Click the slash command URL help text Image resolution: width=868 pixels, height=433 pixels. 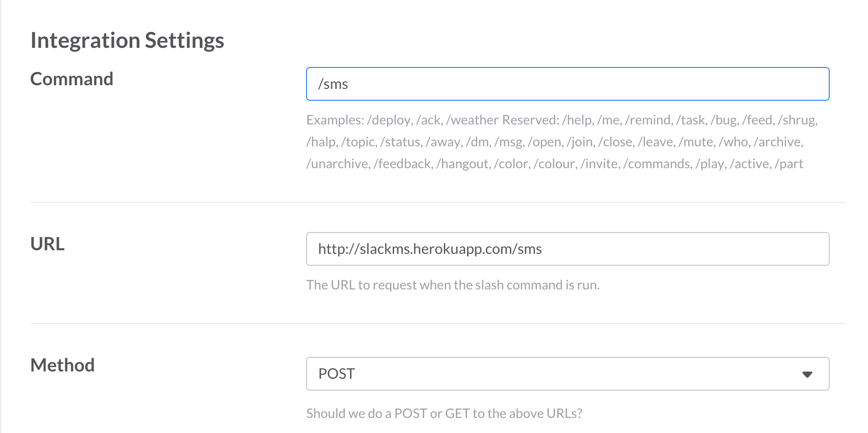pyautogui.click(x=453, y=285)
